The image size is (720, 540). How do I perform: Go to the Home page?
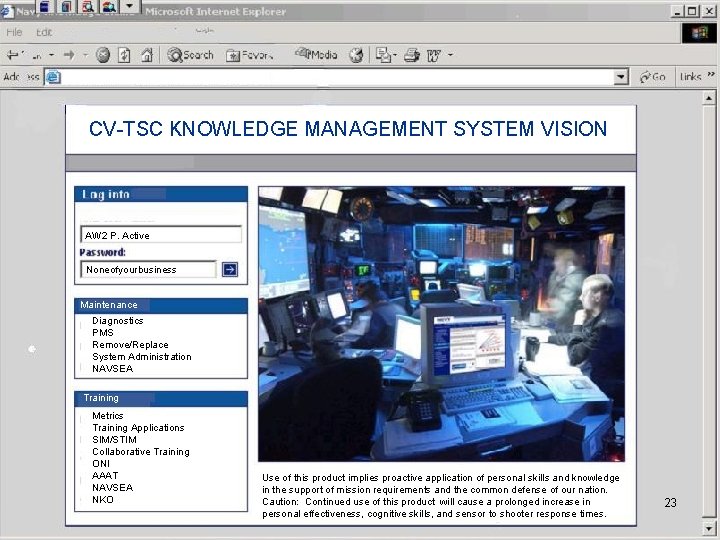point(147,56)
